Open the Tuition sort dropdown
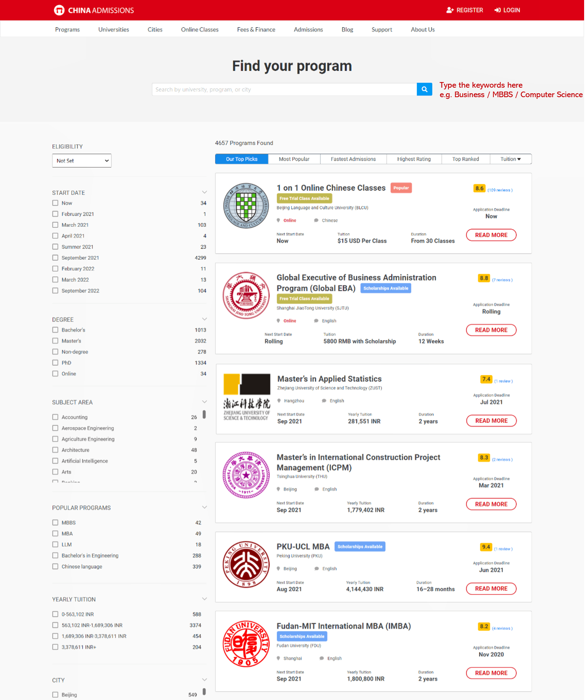588x700 pixels. pos(511,159)
